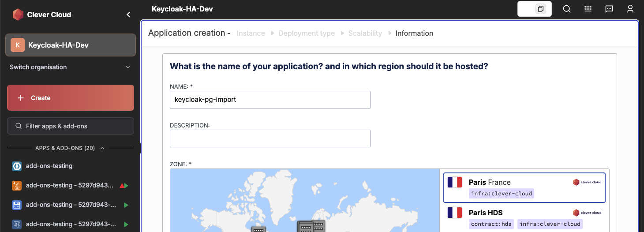Screen dimensions: 644x232
Task: Click the infra:clever-cloud tag under Paris France
Action: click(502, 194)
